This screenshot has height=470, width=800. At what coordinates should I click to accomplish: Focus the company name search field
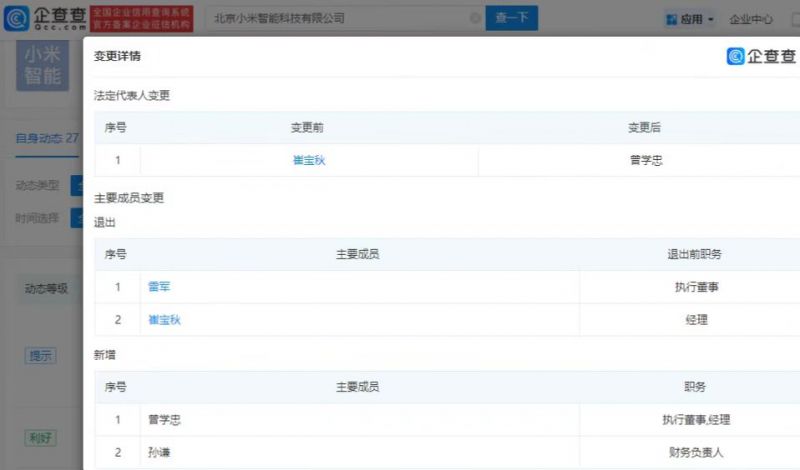pyautogui.click(x=339, y=18)
